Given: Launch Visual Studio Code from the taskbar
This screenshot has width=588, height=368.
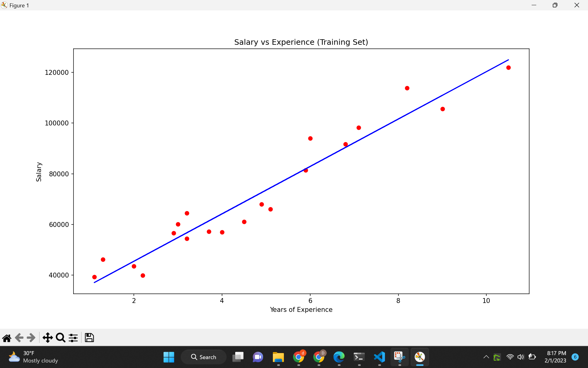Looking at the screenshot, I should pos(379,357).
